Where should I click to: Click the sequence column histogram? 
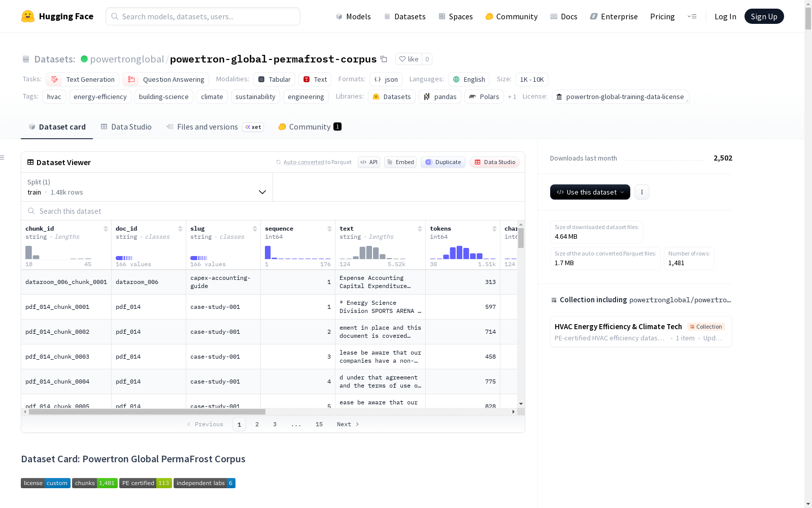298,252
